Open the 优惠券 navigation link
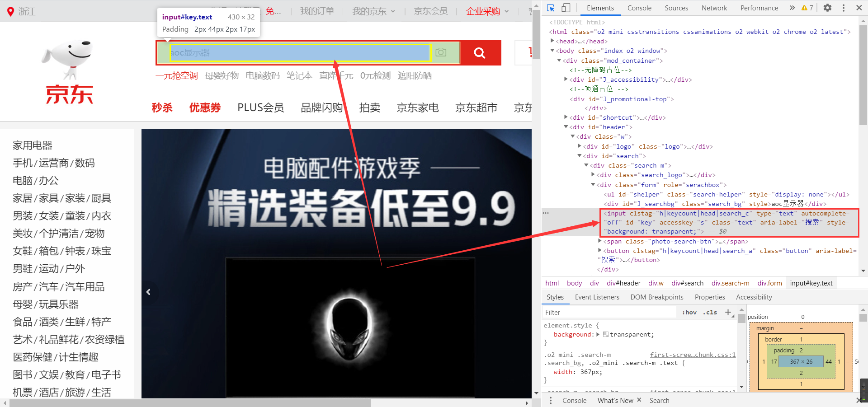868x407 pixels. pyautogui.click(x=205, y=108)
